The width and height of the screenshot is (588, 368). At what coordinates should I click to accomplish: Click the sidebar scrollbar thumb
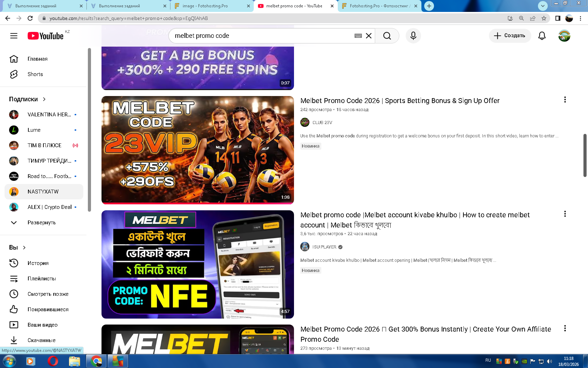pyautogui.click(x=89, y=130)
